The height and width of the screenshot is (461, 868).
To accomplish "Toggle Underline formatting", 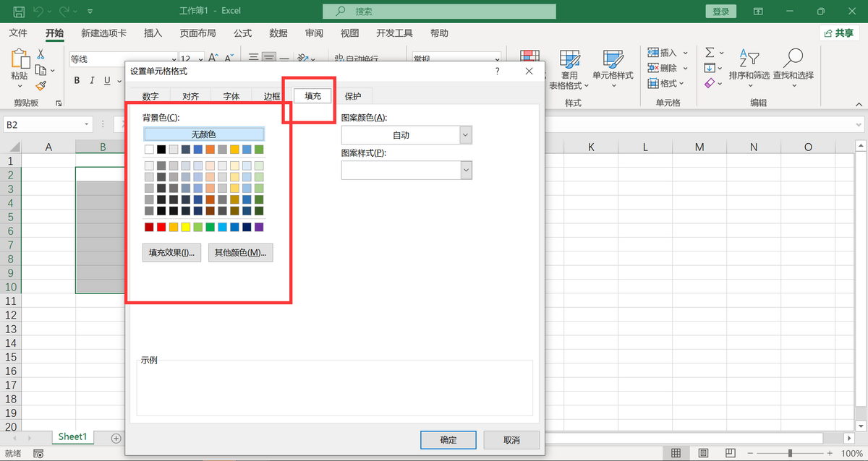I will (x=108, y=80).
